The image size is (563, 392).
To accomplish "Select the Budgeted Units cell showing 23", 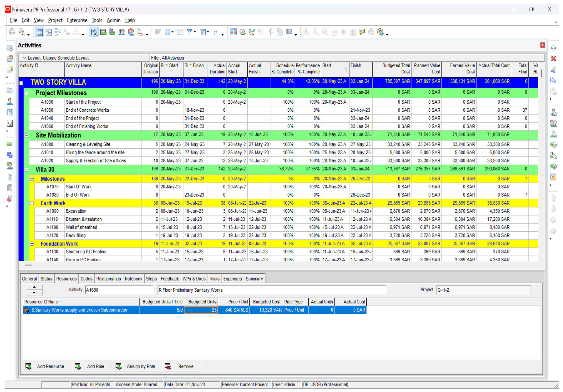I will tap(201, 310).
